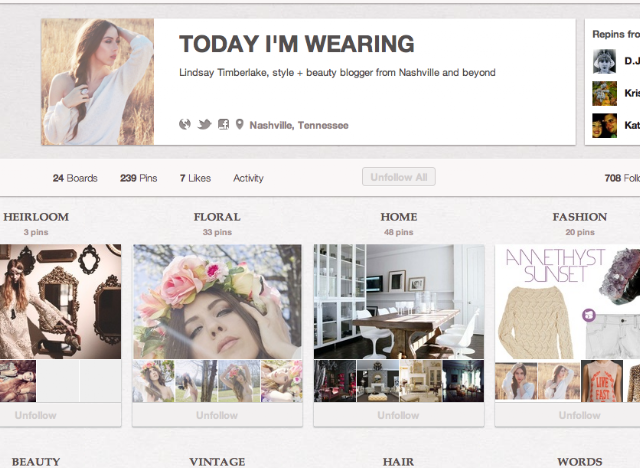Open the BEAUTY board title
The image size is (640, 468).
click(36, 462)
